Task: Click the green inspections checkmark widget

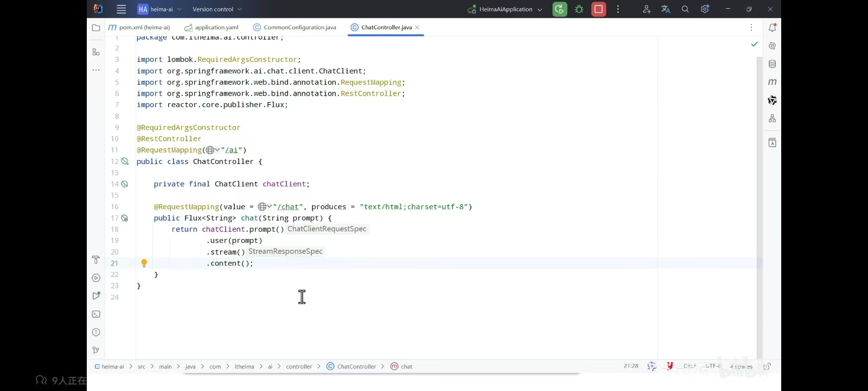Action: coord(754,44)
